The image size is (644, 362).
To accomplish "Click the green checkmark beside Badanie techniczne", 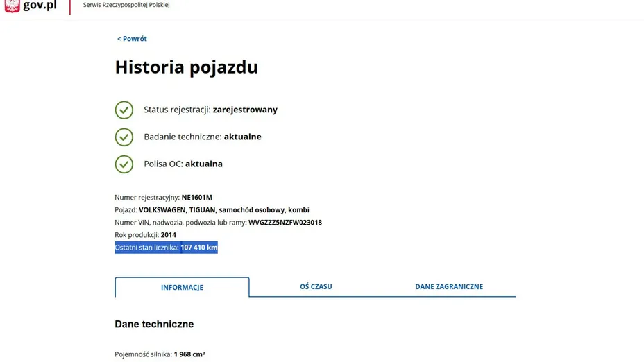I will pos(124,137).
